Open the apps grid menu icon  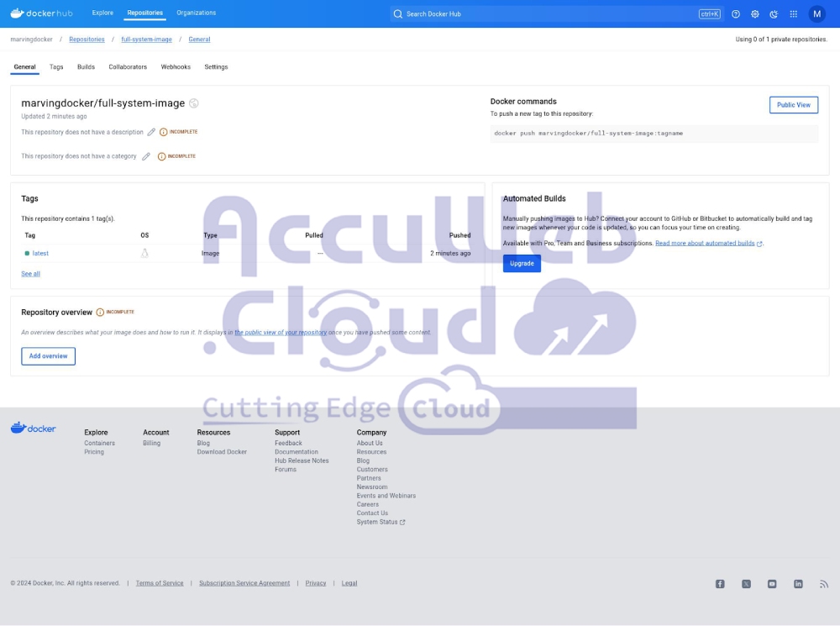794,14
